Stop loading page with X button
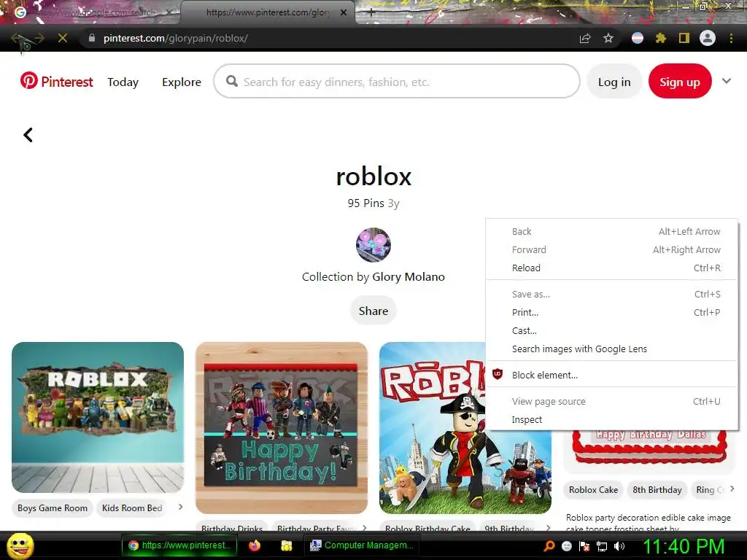The height and width of the screenshot is (560, 747). click(x=63, y=38)
